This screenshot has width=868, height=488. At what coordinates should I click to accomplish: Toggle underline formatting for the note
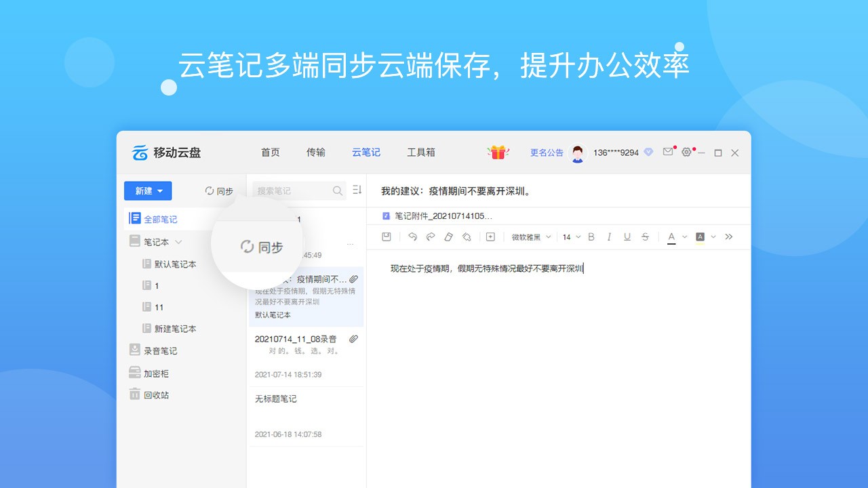pyautogui.click(x=627, y=237)
